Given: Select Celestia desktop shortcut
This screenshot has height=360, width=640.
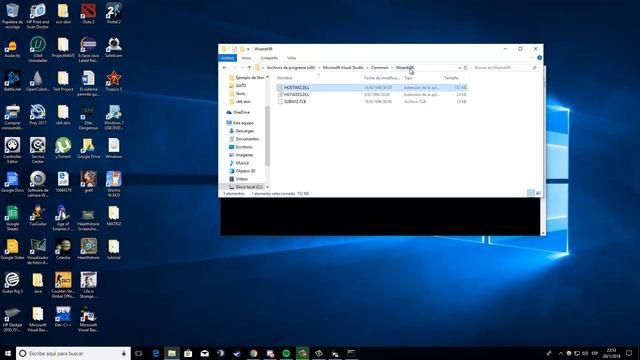Looking at the screenshot, I should point(63,249).
